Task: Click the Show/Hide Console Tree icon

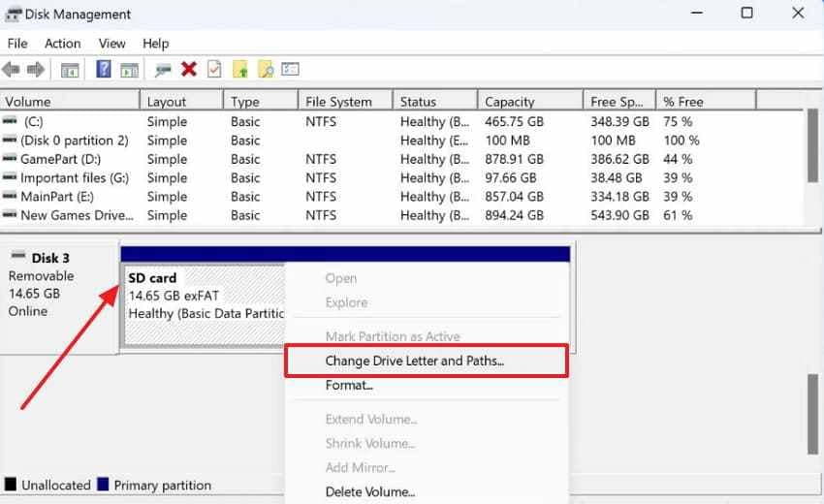Action: coord(70,70)
